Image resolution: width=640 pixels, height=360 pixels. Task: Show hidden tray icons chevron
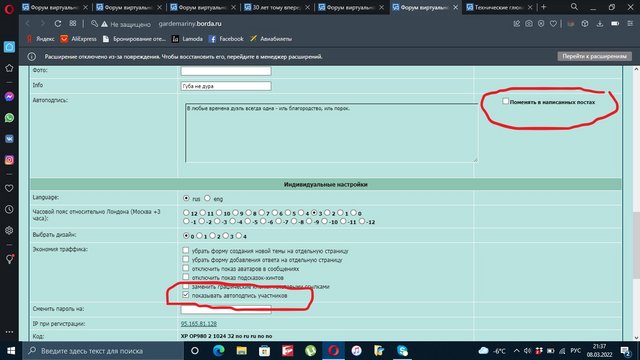tap(516, 351)
